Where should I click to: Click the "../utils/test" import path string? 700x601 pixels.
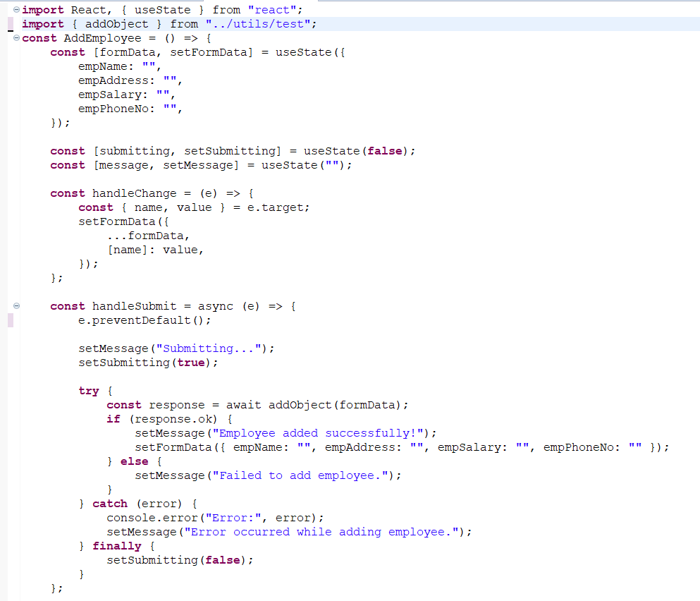coord(257,24)
